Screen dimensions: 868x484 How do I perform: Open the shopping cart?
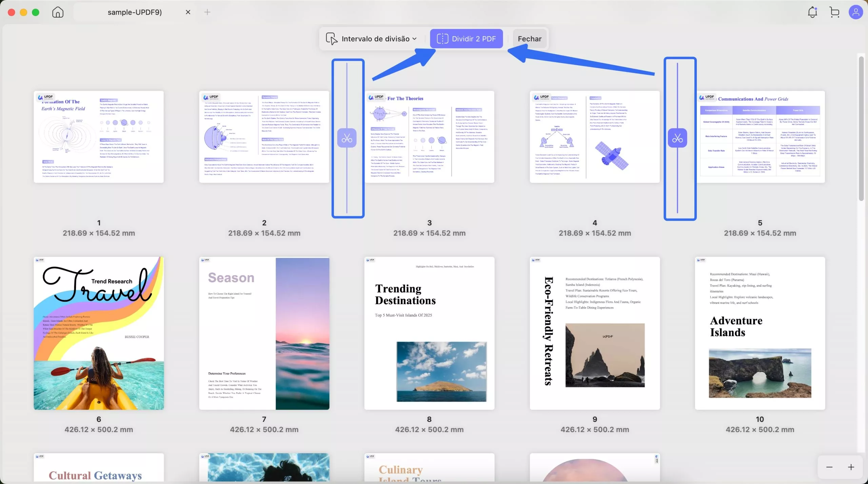(834, 12)
